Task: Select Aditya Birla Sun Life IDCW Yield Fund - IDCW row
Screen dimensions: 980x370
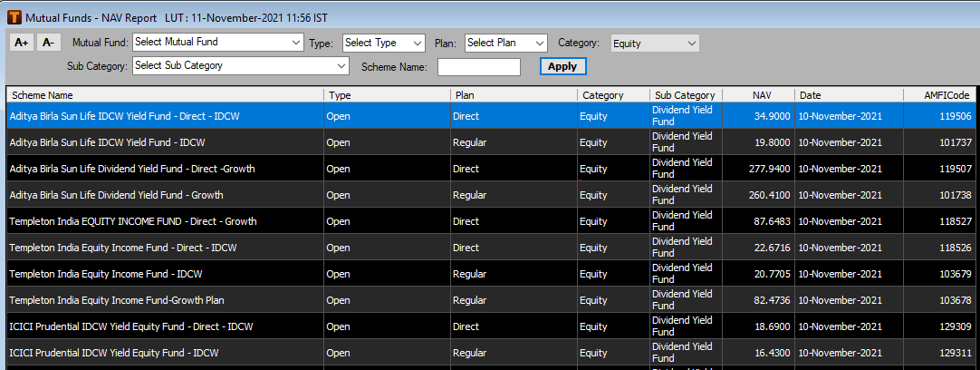Action: pyautogui.click(x=490, y=142)
